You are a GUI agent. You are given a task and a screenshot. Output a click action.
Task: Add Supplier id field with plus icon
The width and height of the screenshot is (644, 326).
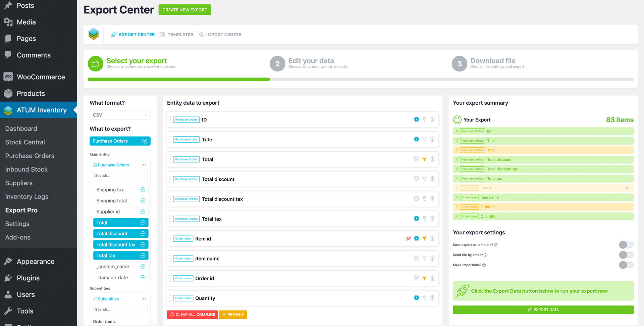tap(143, 212)
